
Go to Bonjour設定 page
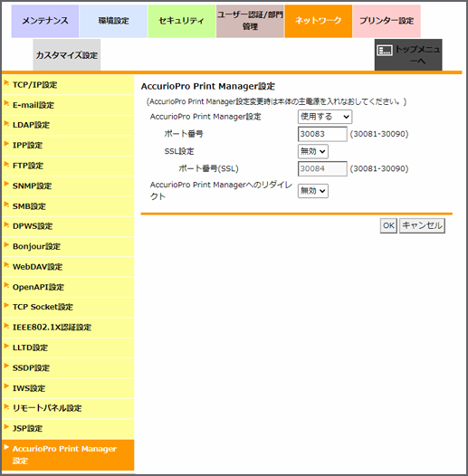point(68,246)
